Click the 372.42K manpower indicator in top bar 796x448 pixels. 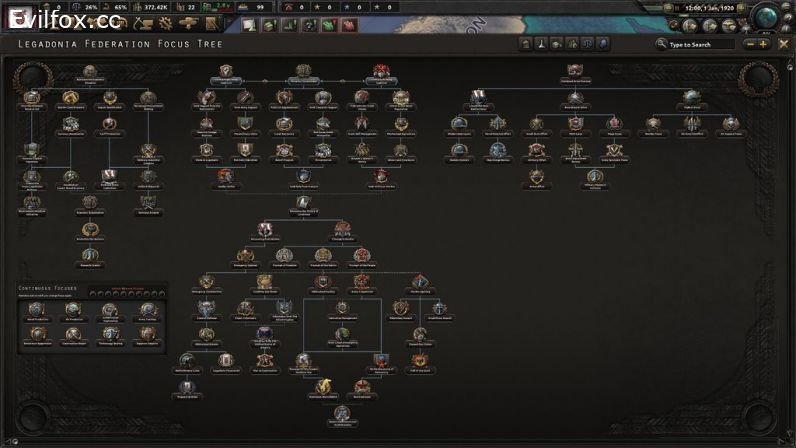point(156,7)
